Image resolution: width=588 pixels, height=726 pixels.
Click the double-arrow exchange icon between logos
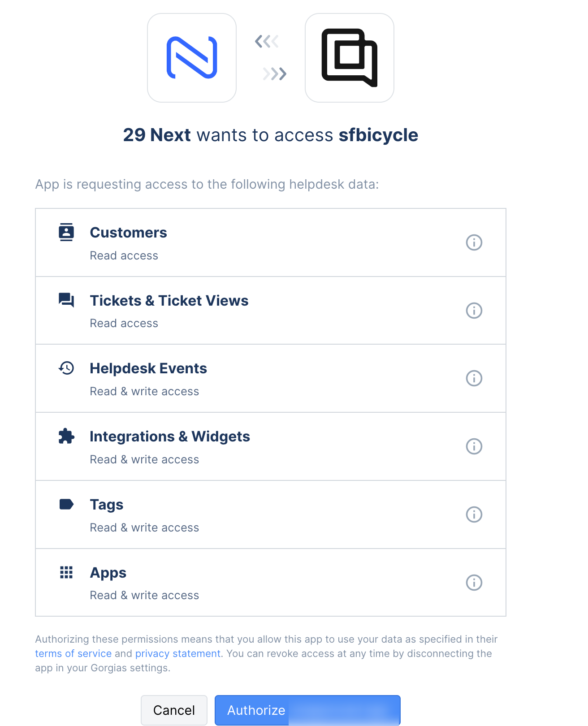pos(271,58)
